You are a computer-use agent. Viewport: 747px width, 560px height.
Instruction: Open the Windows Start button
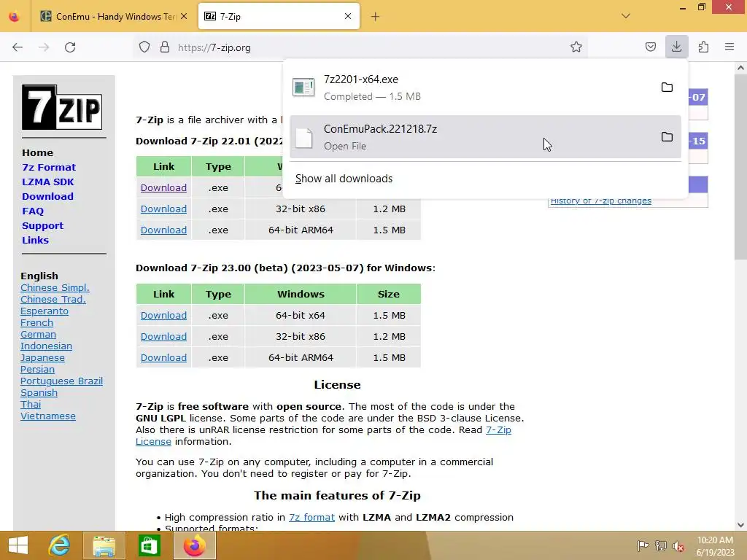(18, 545)
